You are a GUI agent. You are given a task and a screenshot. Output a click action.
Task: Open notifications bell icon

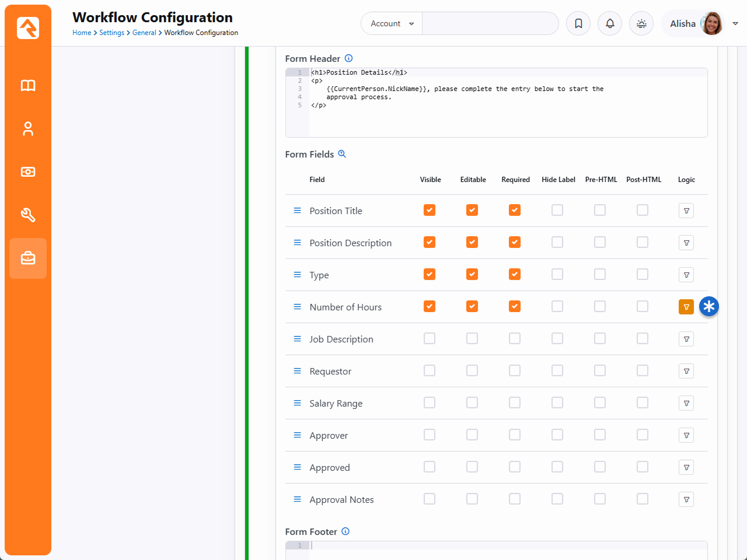point(610,23)
